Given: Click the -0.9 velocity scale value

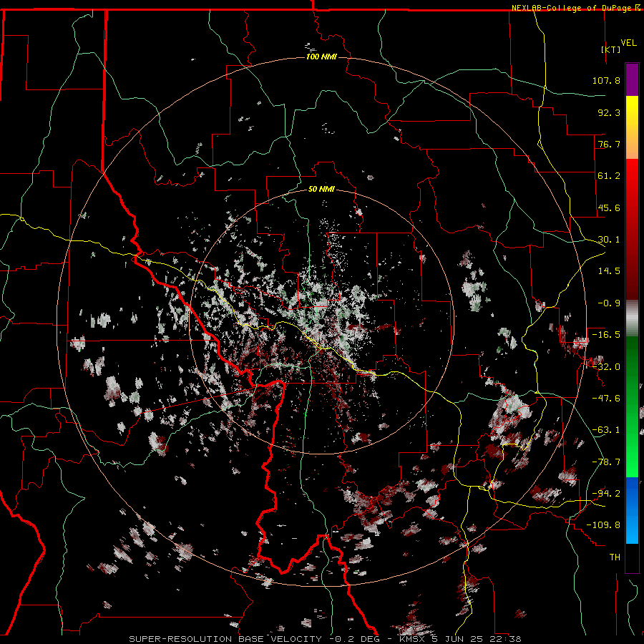Looking at the screenshot, I should [609, 303].
